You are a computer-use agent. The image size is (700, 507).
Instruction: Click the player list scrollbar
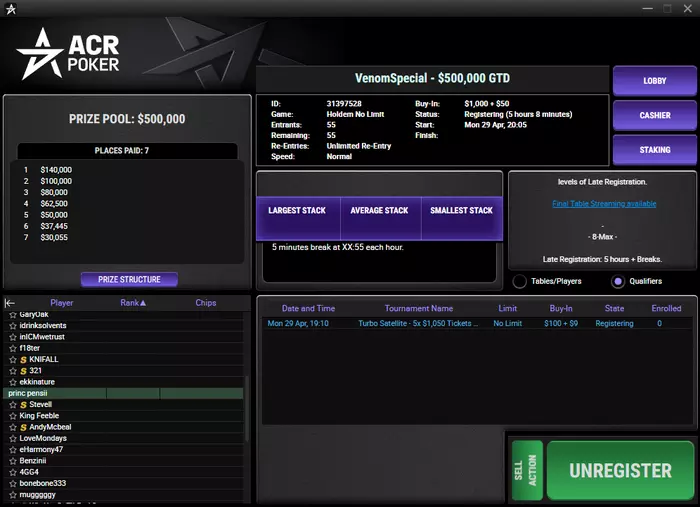point(247,409)
